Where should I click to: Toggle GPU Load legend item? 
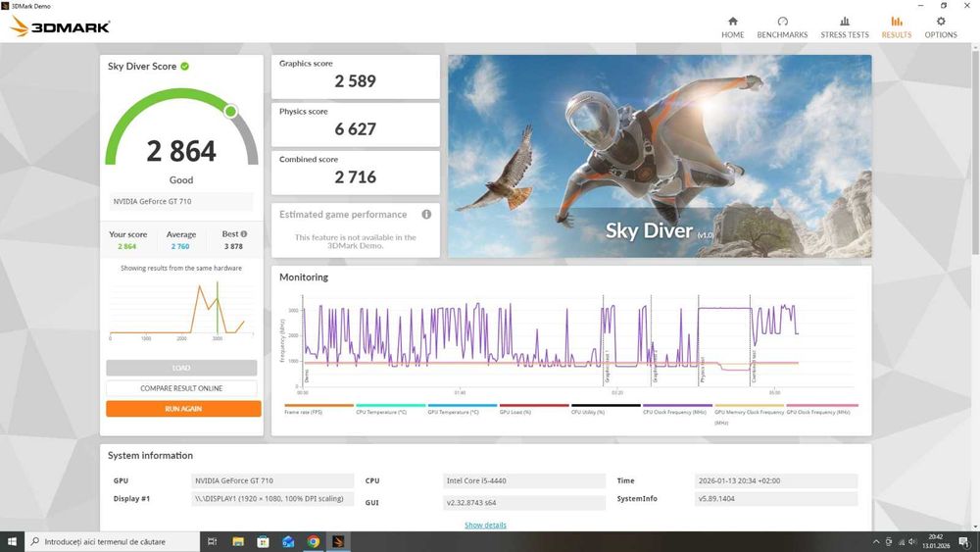click(x=534, y=410)
